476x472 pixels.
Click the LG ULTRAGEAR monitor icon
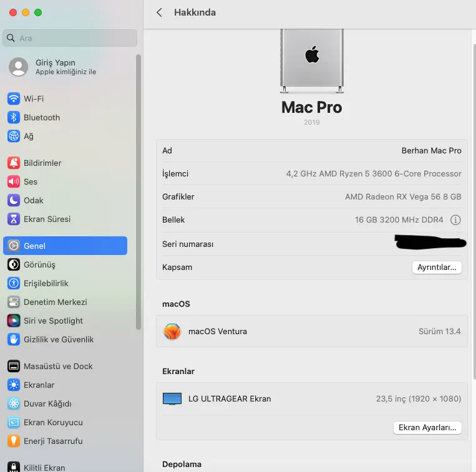tap(172, 398)
